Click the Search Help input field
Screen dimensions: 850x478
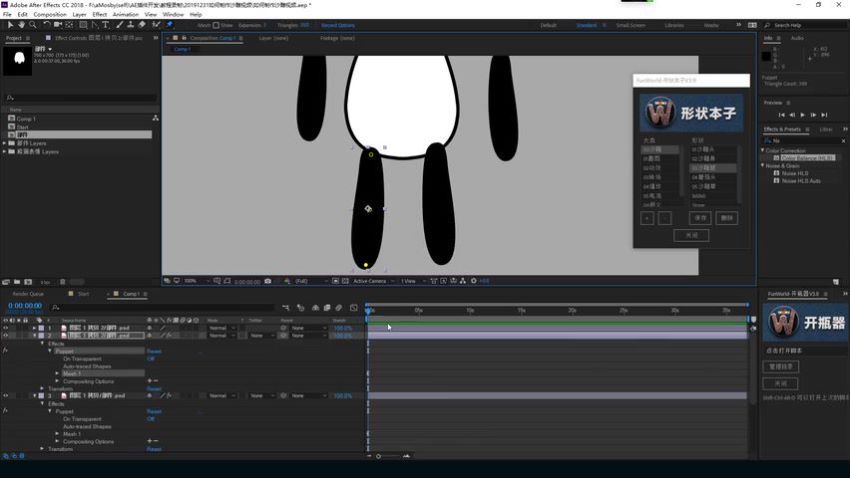pyautogui.click(x=800, y=25)
